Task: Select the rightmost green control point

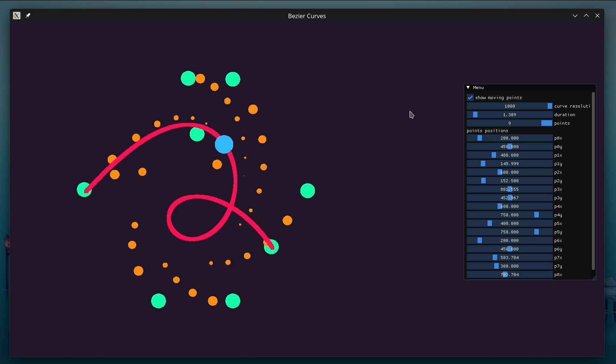Action: 307,191
